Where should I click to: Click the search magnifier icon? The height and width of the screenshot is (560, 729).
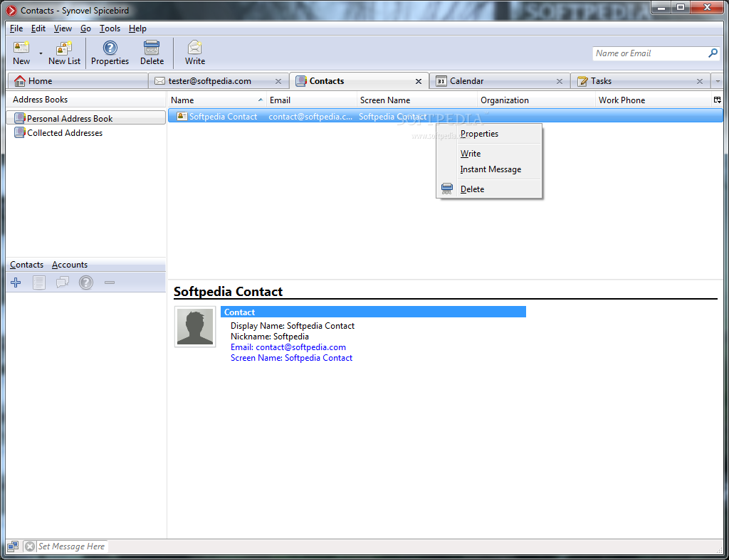(x=713, y=53)
